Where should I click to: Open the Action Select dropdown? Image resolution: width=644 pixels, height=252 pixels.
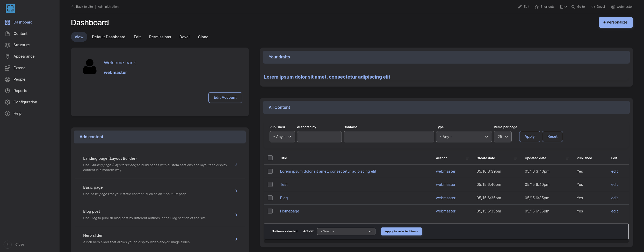click(x=346, y=231)
